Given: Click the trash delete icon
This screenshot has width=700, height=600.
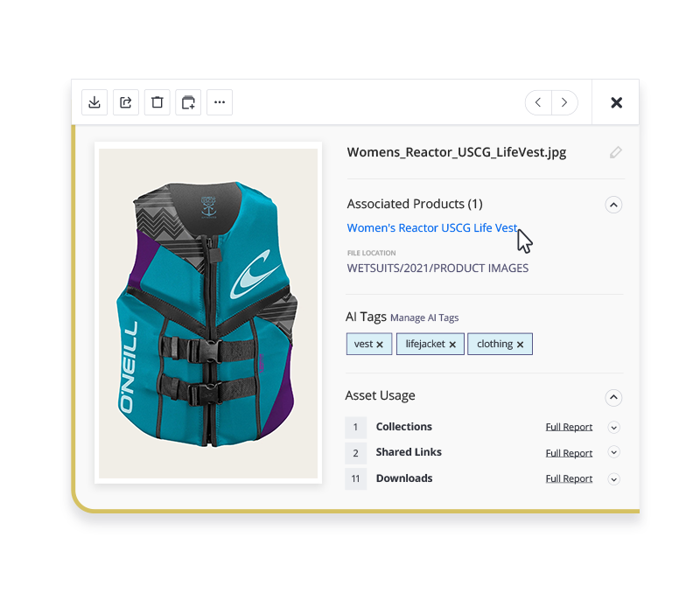Looking at the screenshot, I should click(x=157, y=102).
